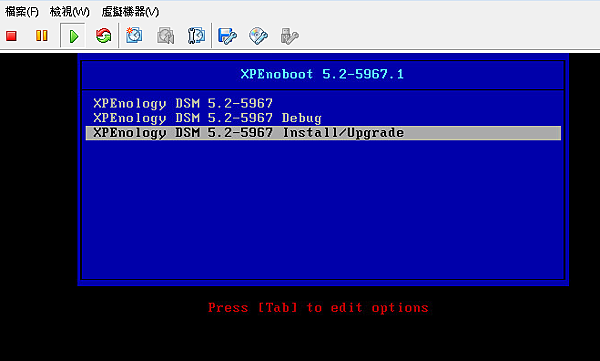The width and height of the screenshot is (600, 361).
Task: Take a snapshot of the virtual machine
Action: [x=134, y=35]
